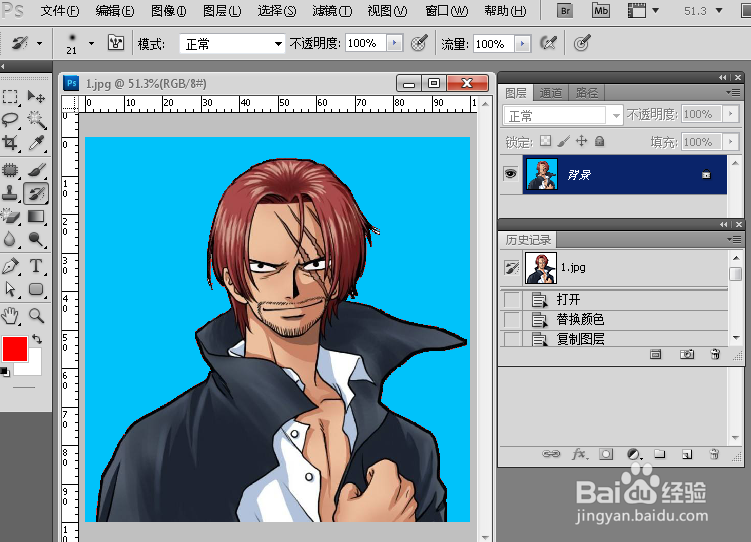Open the 编辑 menu
Viewport: 751px width, 542px height.
[x=114, y=11]
